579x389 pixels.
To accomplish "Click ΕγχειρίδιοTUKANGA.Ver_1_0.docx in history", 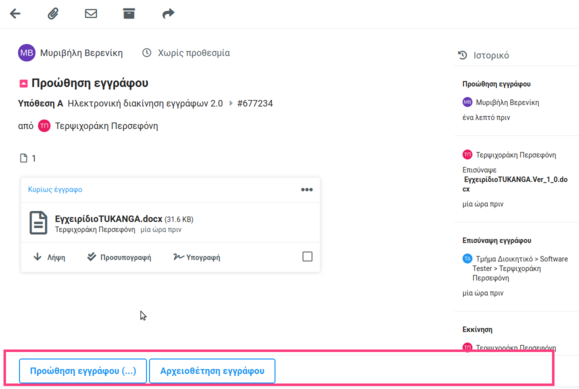I will [515, 184].
